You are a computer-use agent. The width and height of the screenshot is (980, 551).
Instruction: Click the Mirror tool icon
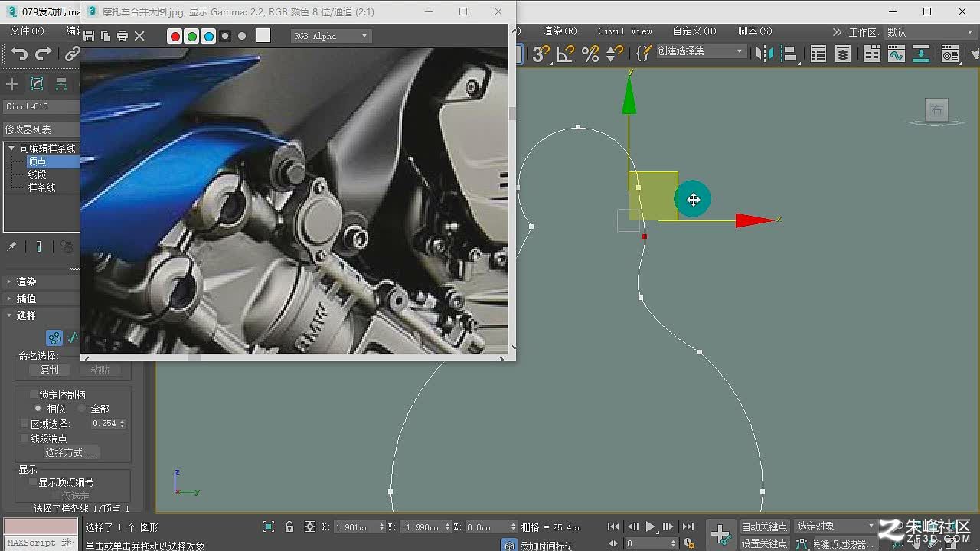click(763, 54)
